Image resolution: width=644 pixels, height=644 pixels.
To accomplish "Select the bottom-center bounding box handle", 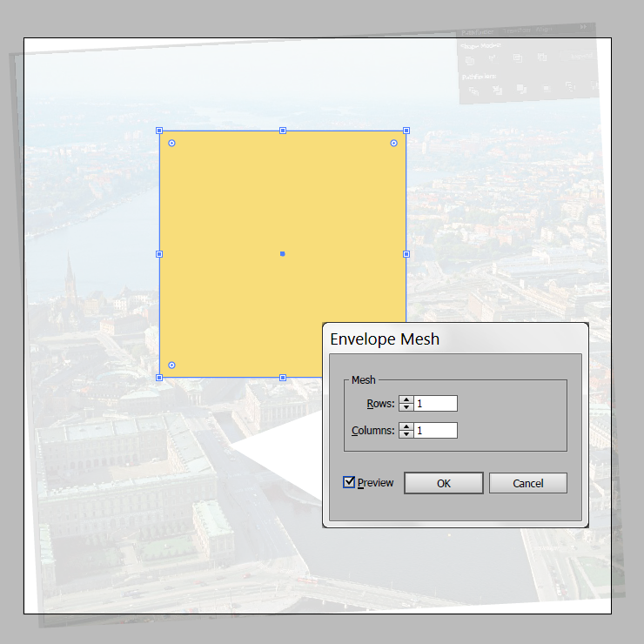I will point(283,378).
